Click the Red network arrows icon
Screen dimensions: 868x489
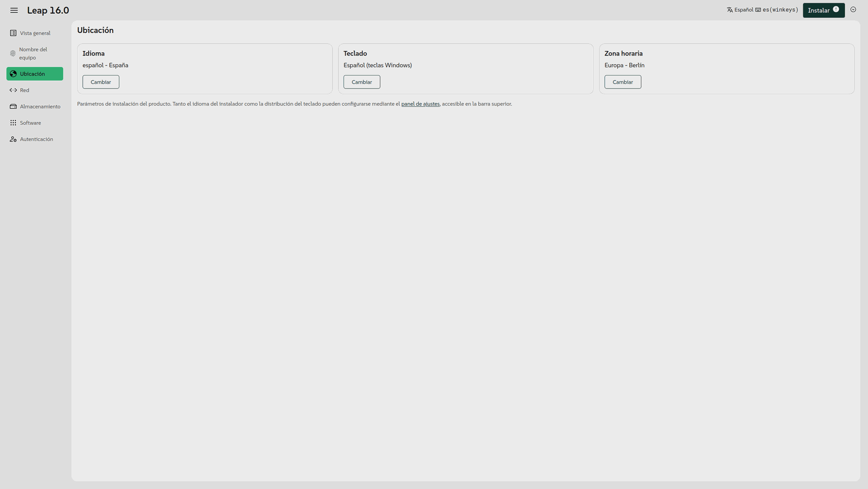point(13,90)
